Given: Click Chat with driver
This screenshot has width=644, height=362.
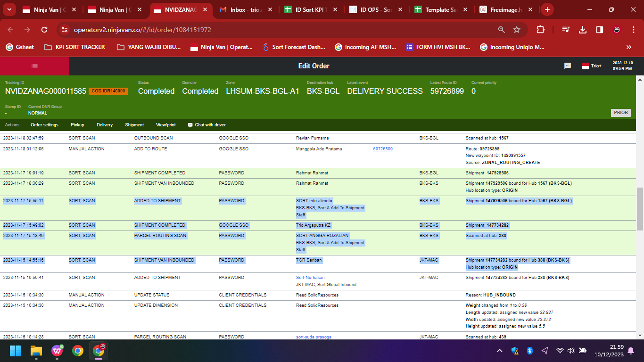Looking at the screenshot, I should click(x=206, y=125).
